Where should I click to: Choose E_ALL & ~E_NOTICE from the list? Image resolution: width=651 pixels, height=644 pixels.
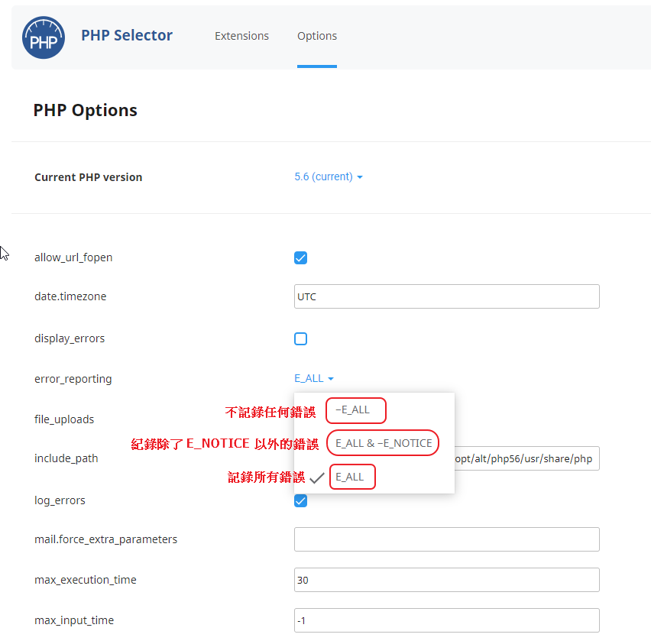coord(384,443)
